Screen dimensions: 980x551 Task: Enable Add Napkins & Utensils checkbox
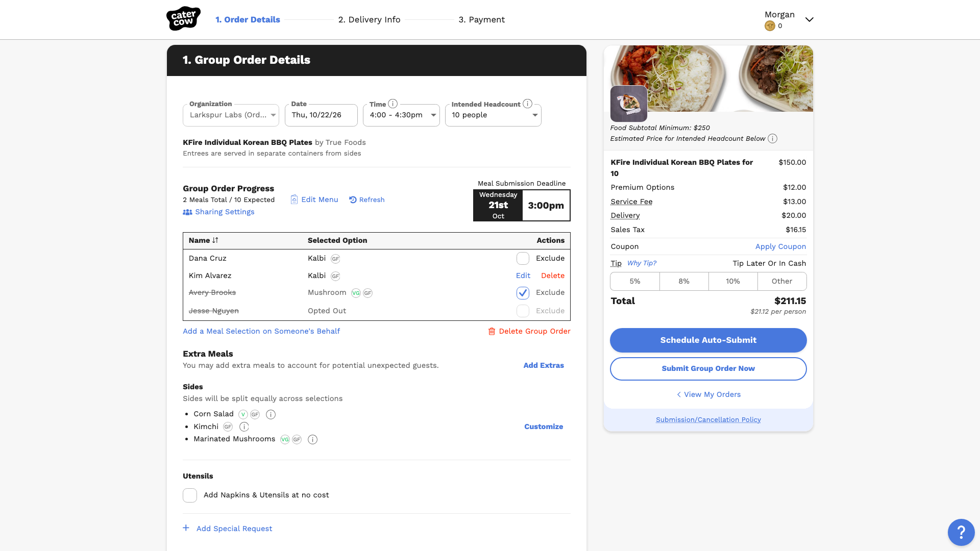[190, 495]
